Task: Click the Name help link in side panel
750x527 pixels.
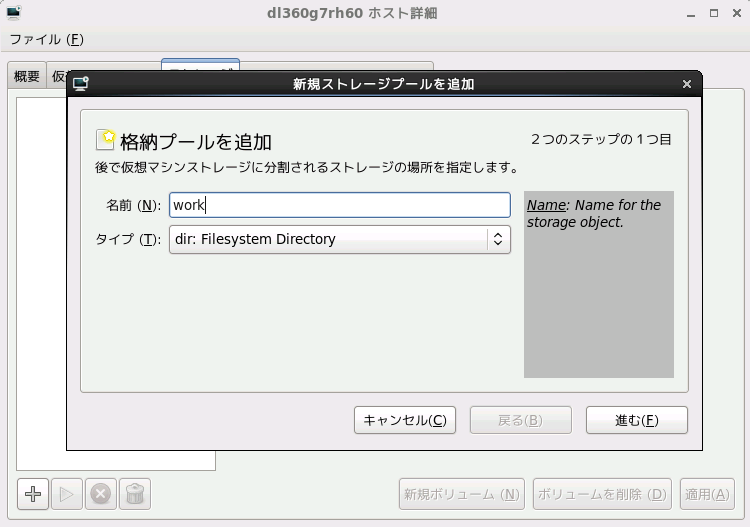Action: [x=546, y=205]
